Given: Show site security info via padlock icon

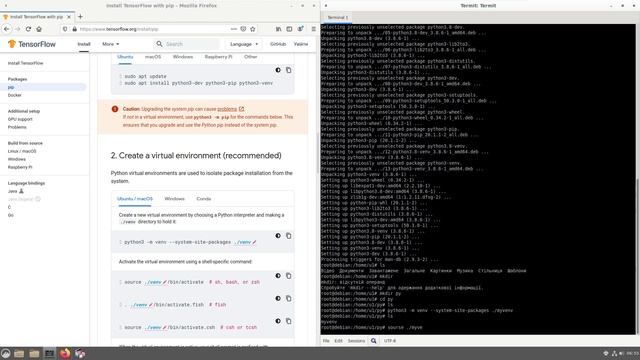Looking at the screenshot, I should [74, 29].
